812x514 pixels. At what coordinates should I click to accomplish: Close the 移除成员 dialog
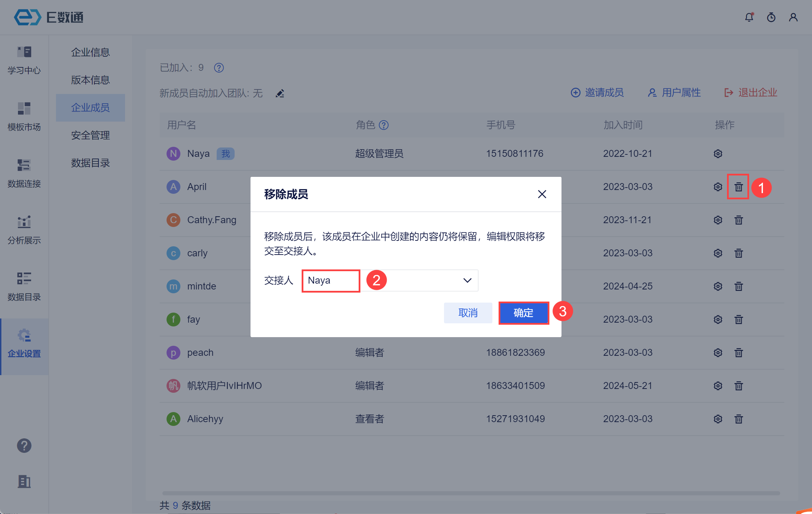(x=542, y=194)
